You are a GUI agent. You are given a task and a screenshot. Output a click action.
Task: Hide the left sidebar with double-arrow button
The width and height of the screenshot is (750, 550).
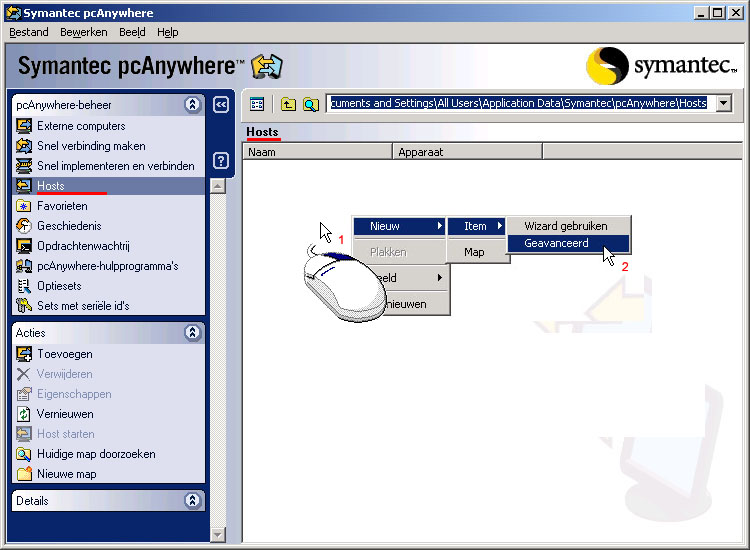[x=222, y=104]
